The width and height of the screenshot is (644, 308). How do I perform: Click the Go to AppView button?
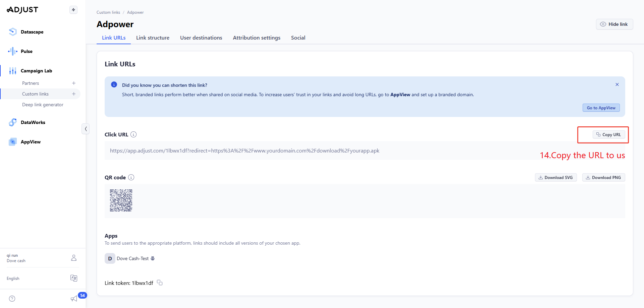601,108
